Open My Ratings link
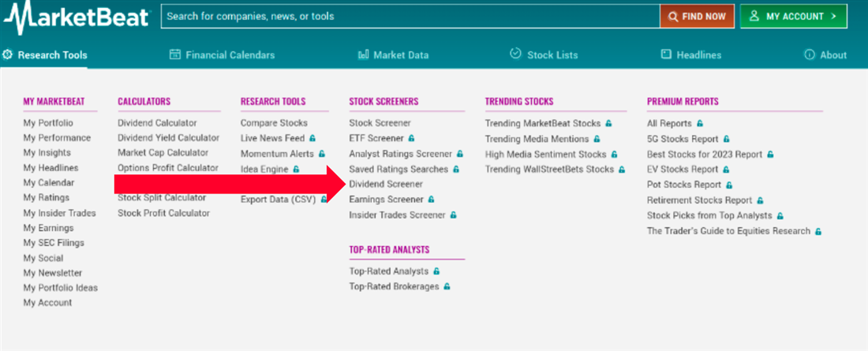868x351 pixels. pyautogui.click(x=47, y=198)
